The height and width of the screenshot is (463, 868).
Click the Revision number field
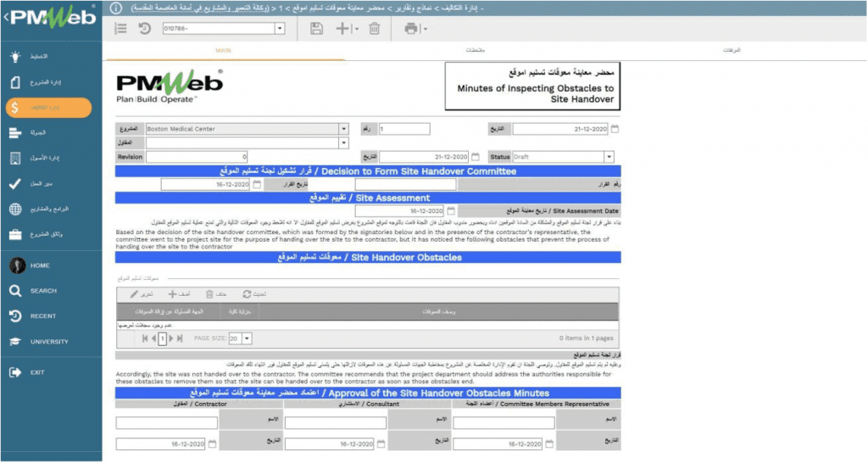[x=197, y=157]
